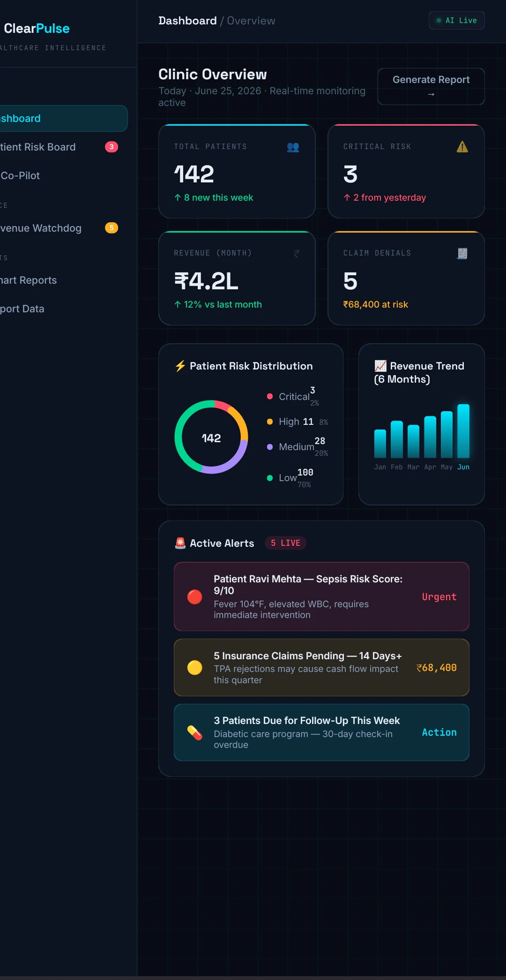Click '3 Patients Due for Follow-Up' title

point(307,721)
